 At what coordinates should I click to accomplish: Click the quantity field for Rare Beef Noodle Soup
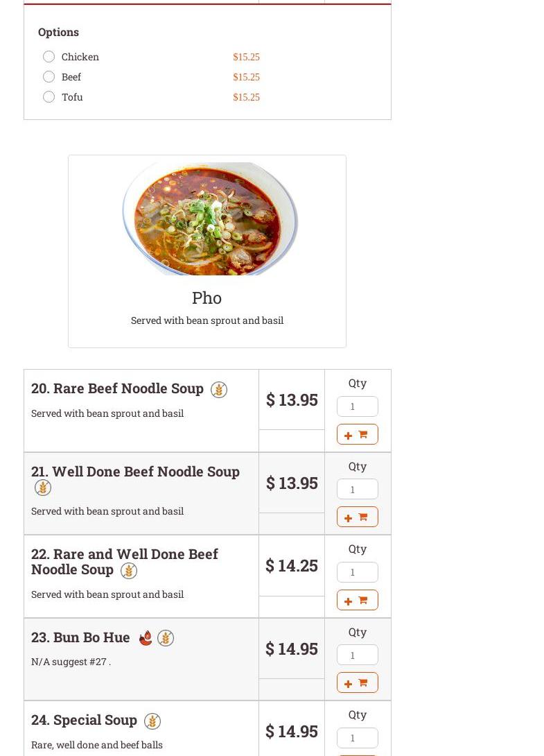click(357, 406)
